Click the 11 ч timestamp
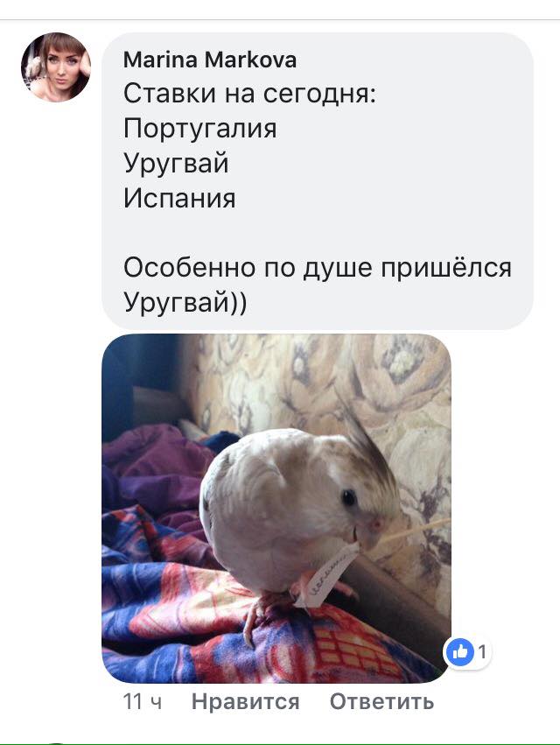This screenshot has height=745, width=560. pyautogui.click(x=143, y=702)
